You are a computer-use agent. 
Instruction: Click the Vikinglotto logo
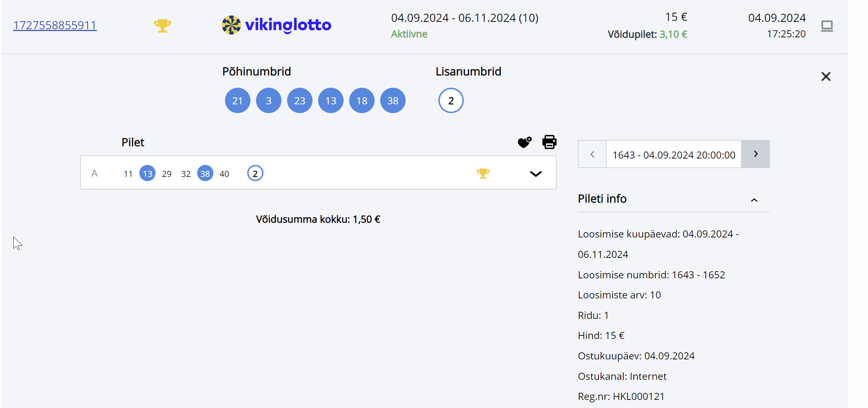pos(277,25)
